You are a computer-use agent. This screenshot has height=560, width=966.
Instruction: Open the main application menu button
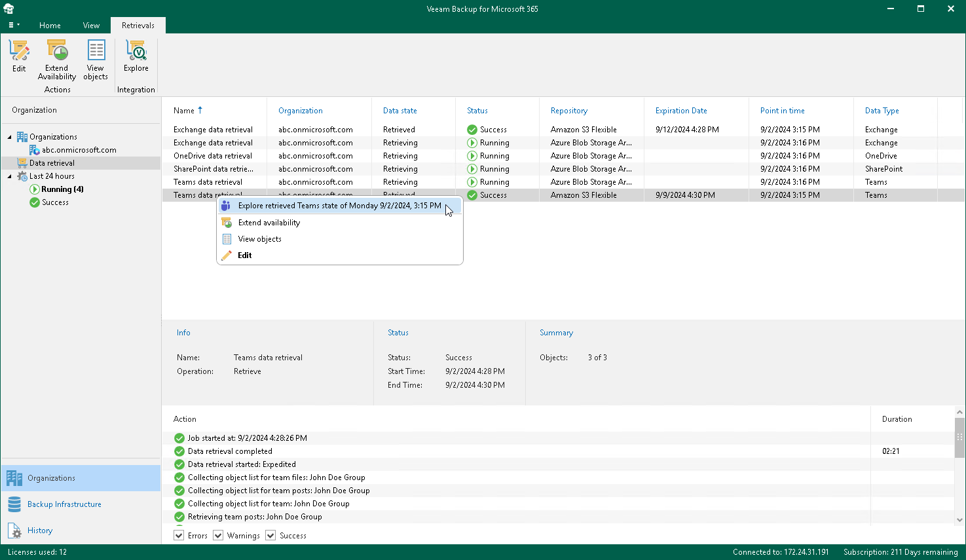(14, 26)
